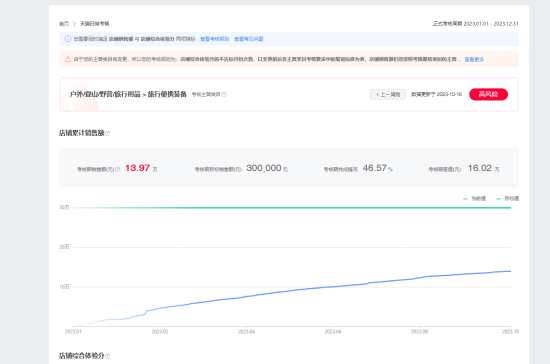Click the 46.57% completion value
550x364 pixels.
pos(377,168)
